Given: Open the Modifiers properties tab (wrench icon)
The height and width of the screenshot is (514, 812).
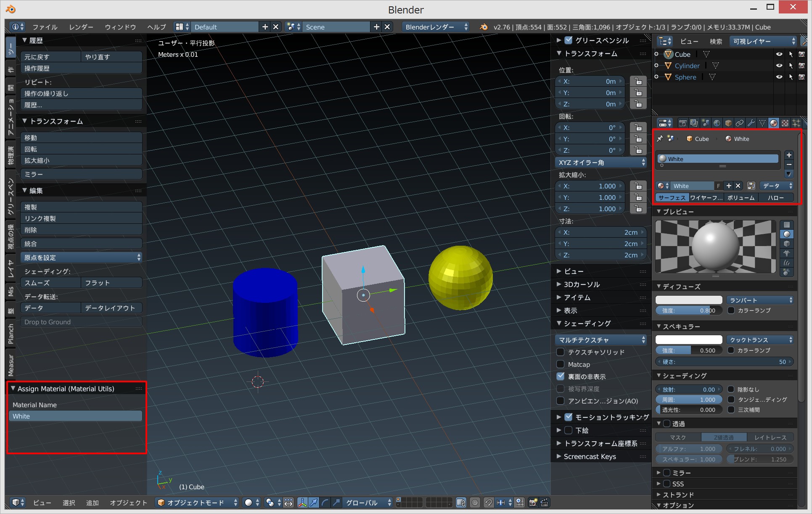Looking at the screenshot, I should (751, 123).
